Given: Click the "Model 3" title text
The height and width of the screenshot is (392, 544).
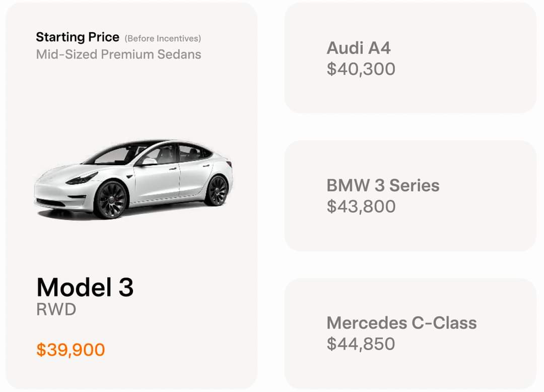Looking at the screenshot, I should 85,287.
